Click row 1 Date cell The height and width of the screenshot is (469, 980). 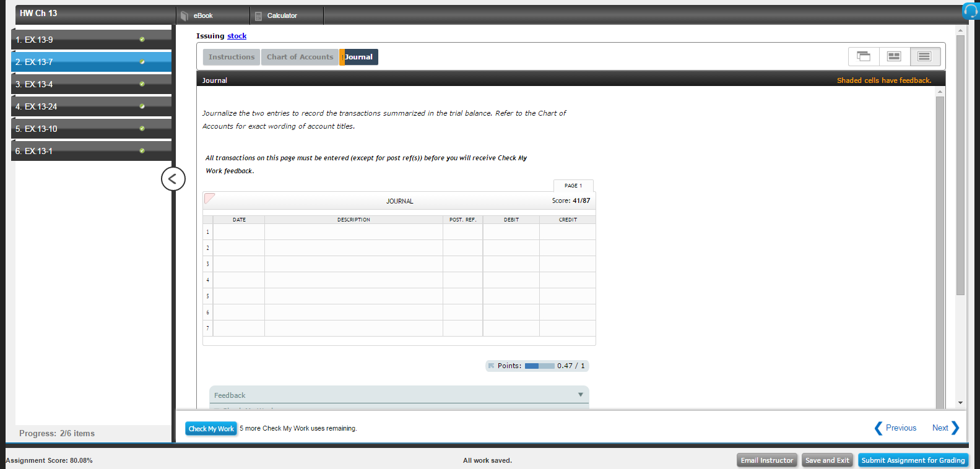(x=239, y=232)
